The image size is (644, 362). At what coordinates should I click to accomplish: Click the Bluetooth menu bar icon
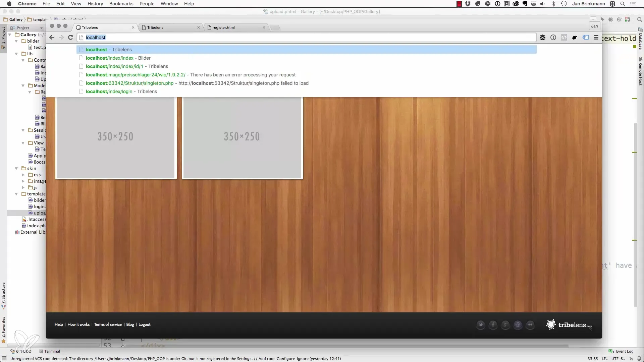tap(554, 4)
